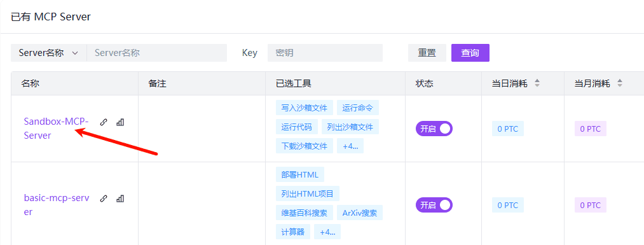Click the 列出沙箱文件 tool tag
644x245 pixels.
point(350,127)
